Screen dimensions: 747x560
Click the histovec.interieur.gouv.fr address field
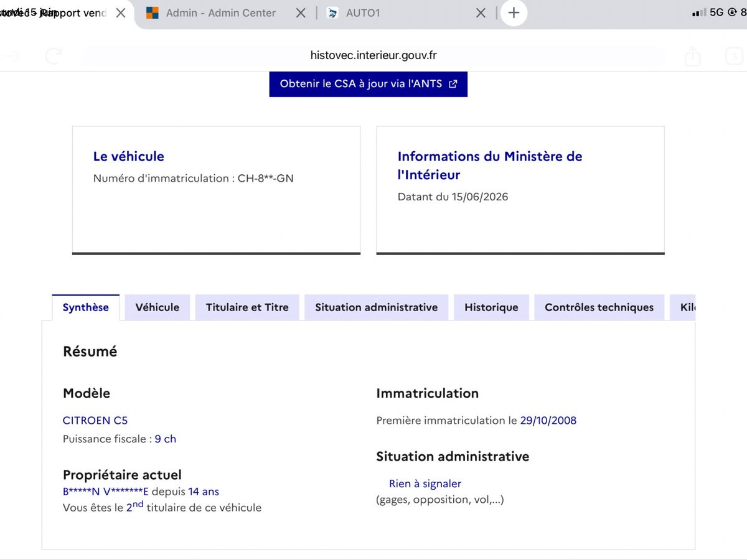tap(374, 55)
